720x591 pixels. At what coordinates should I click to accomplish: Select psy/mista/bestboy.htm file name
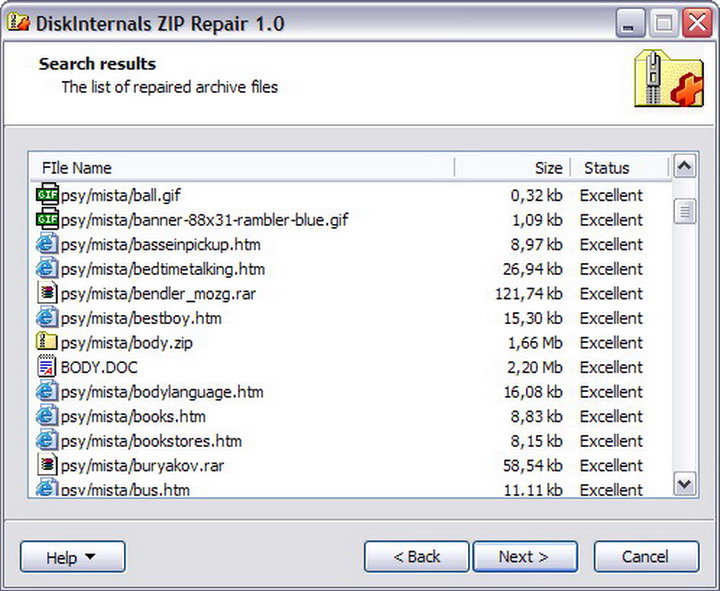coord(141,318)
